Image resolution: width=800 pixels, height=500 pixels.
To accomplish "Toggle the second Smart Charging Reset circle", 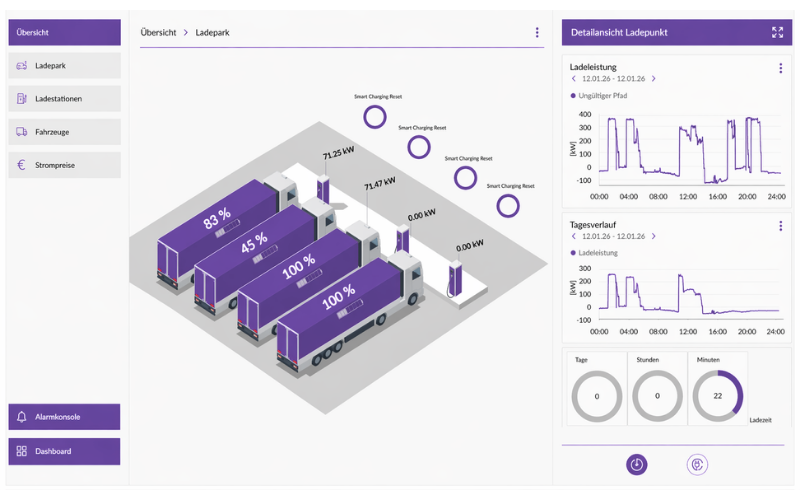I will click(x=419, y=147).
